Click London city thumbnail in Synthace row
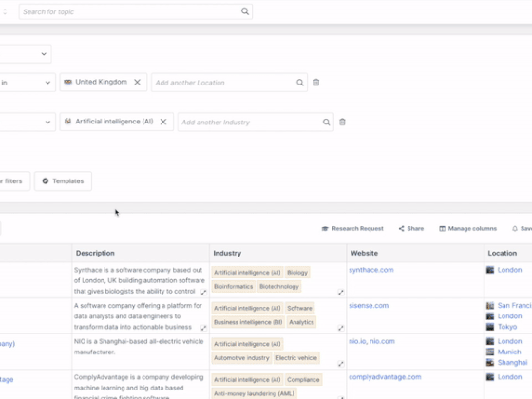 coord(490,270)
